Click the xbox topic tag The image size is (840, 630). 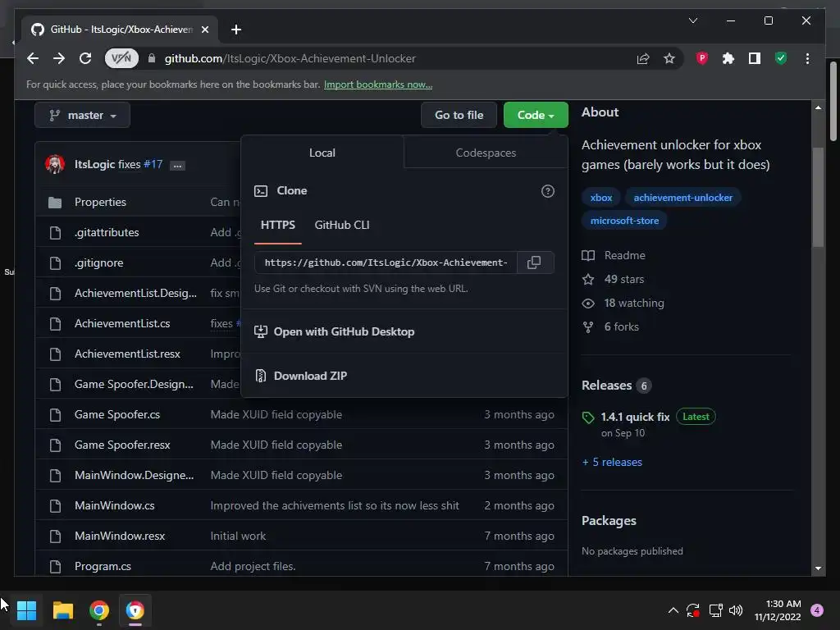tap(601, 198)
